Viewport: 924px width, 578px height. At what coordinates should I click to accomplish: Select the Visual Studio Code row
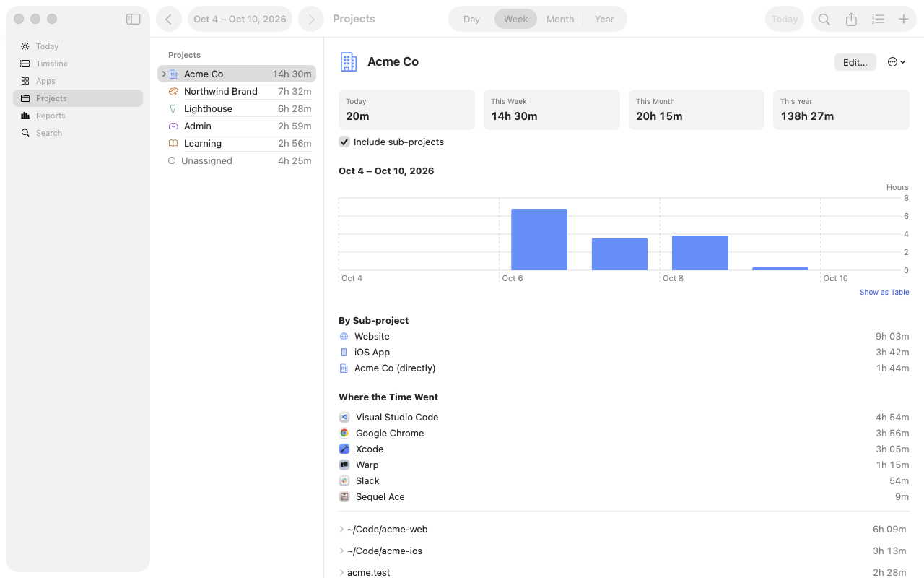pyautogui.click(x=624, y=417)
